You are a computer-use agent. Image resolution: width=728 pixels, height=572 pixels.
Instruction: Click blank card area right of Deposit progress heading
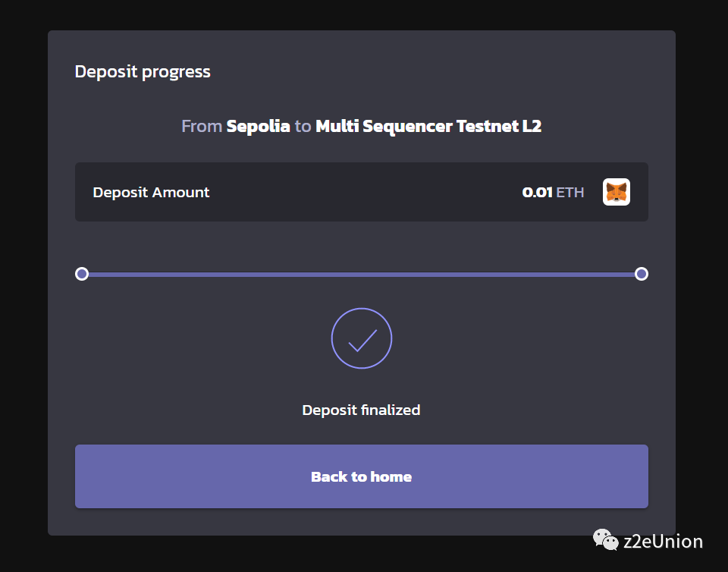455,72
